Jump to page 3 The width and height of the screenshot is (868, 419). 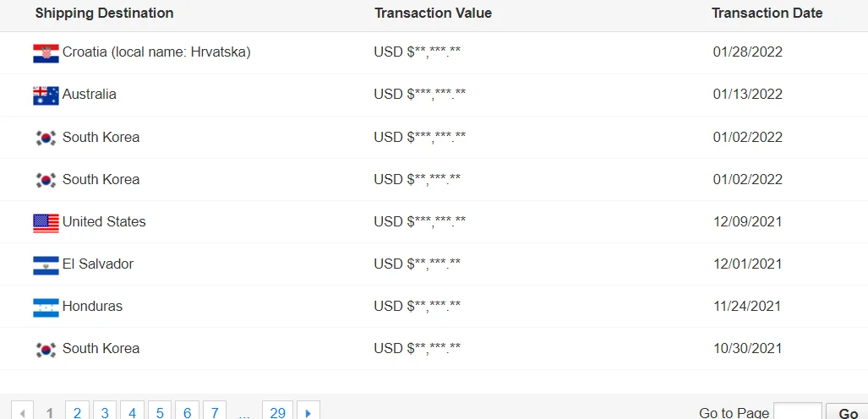coord(105,412)
